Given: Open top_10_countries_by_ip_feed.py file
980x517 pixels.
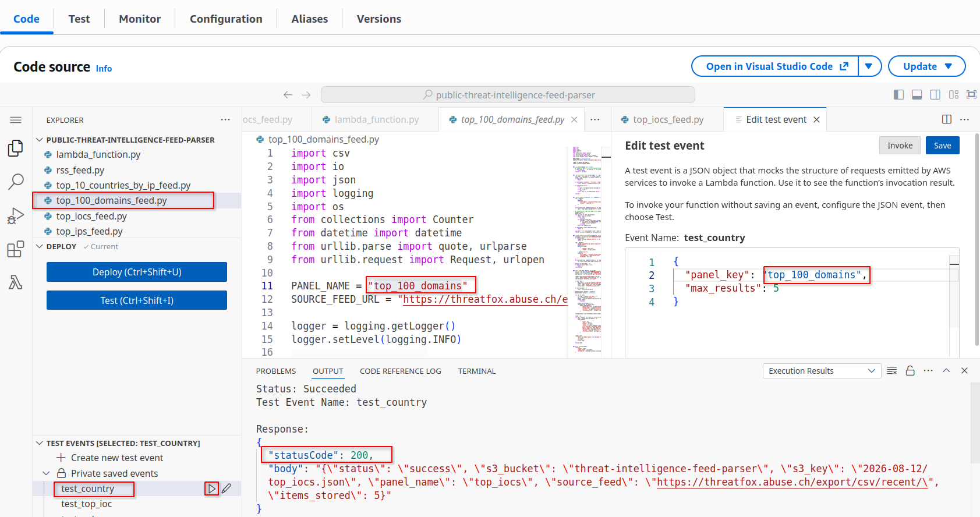Looking at the screenshot, I should point(123,185).
